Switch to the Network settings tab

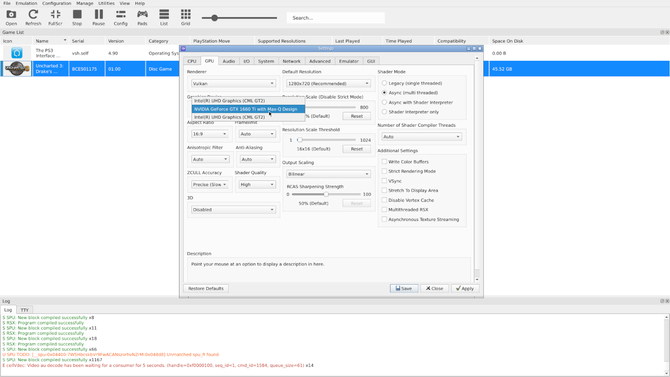point(291,61)
